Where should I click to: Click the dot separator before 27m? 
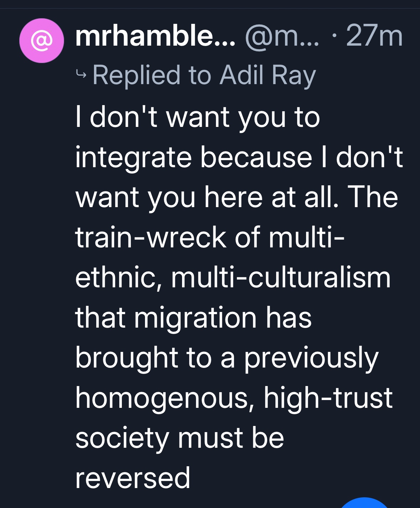point(334,36)
